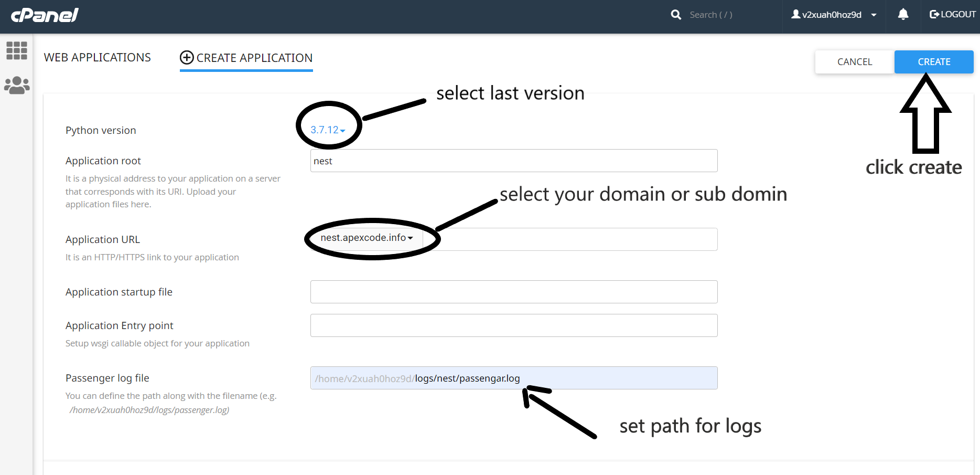Click the plus icon next to Create Application

[x=187, y=58]
